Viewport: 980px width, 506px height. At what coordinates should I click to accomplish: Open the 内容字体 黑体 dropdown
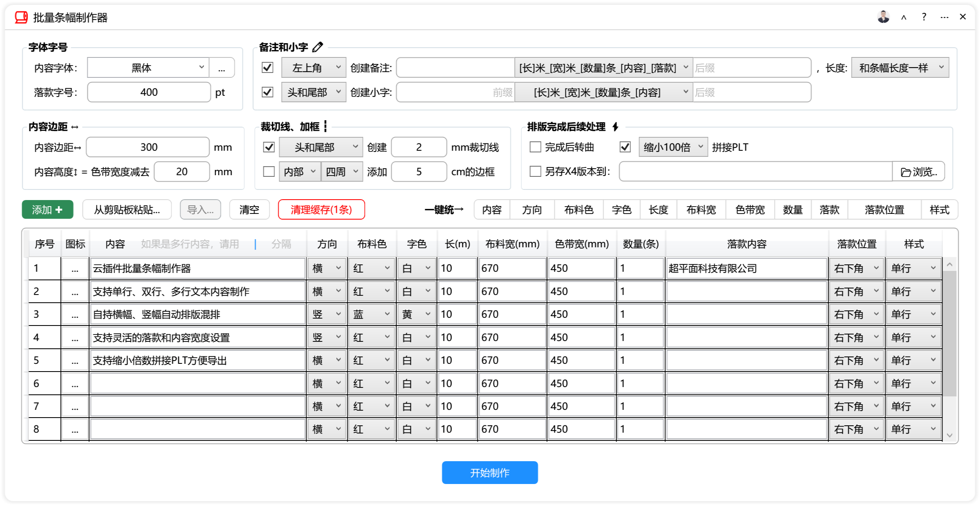pos(148,68)
